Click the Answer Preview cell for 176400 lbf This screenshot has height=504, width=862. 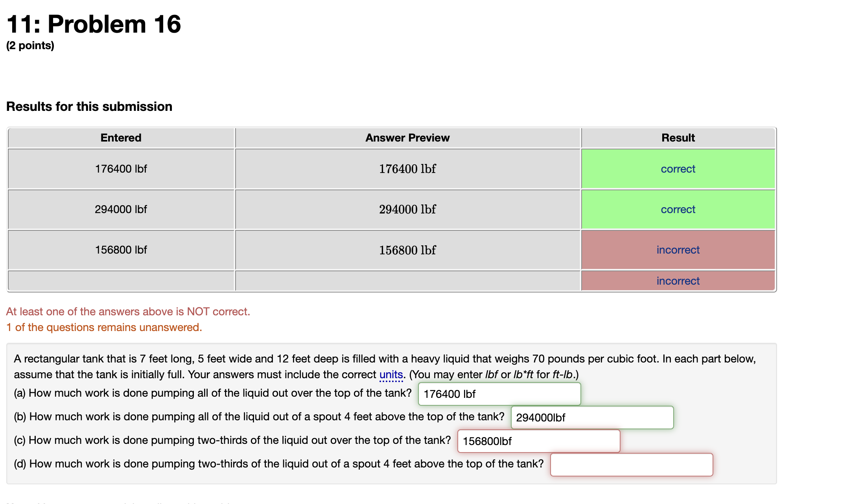click(407, 169)
